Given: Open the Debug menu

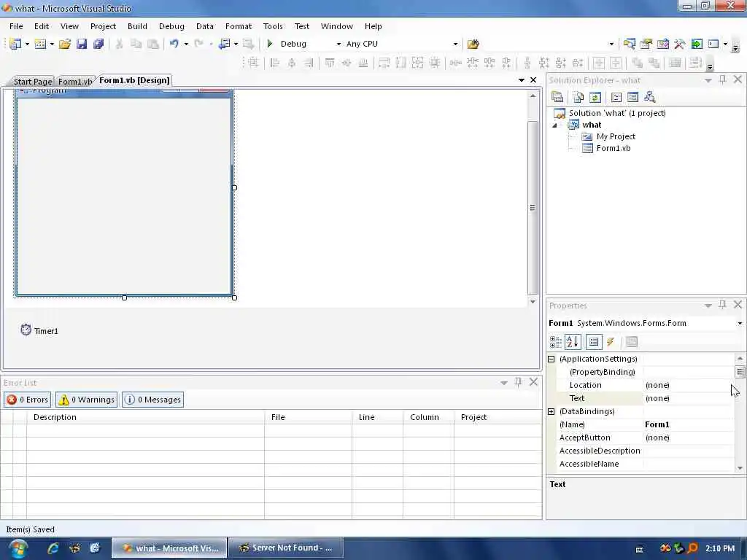Looking at the screenshot, I should [171, 26].
